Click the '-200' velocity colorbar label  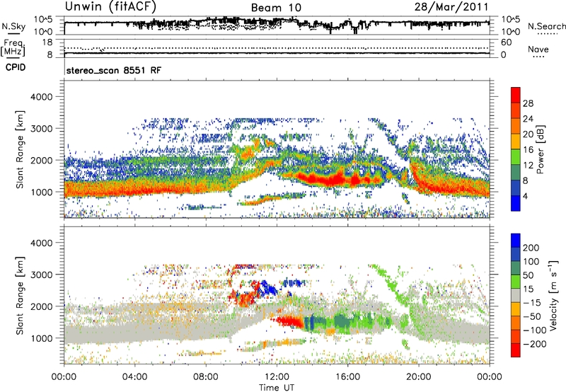click(x=535, y=344)
